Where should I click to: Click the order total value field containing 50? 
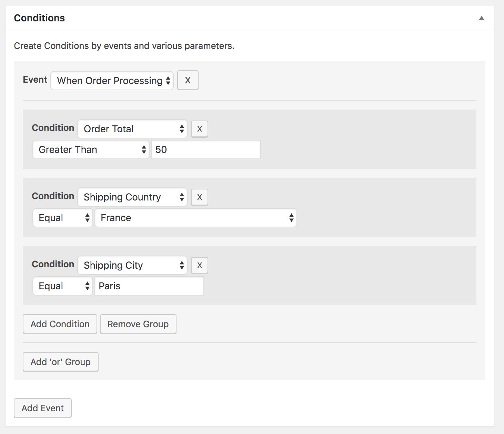(205, 149)
